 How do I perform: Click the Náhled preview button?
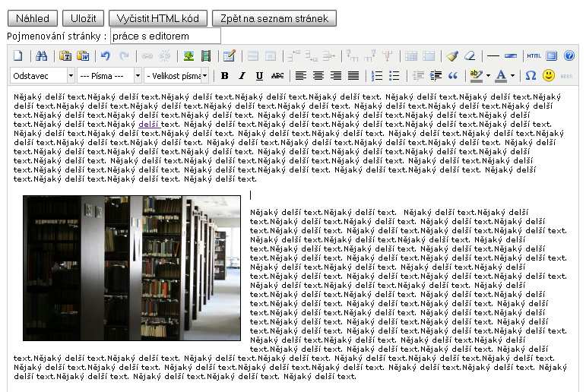pyautogui.click(x=33, y=18)
